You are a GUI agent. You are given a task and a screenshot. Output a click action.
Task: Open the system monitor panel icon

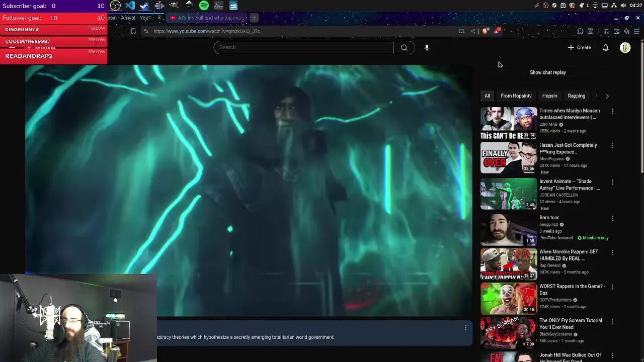[x=218, y=6]
